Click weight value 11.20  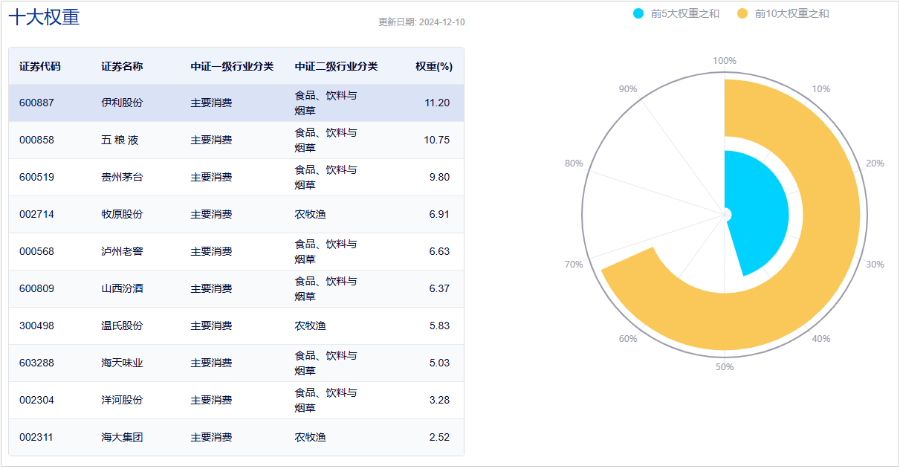(x=437, y=103)
